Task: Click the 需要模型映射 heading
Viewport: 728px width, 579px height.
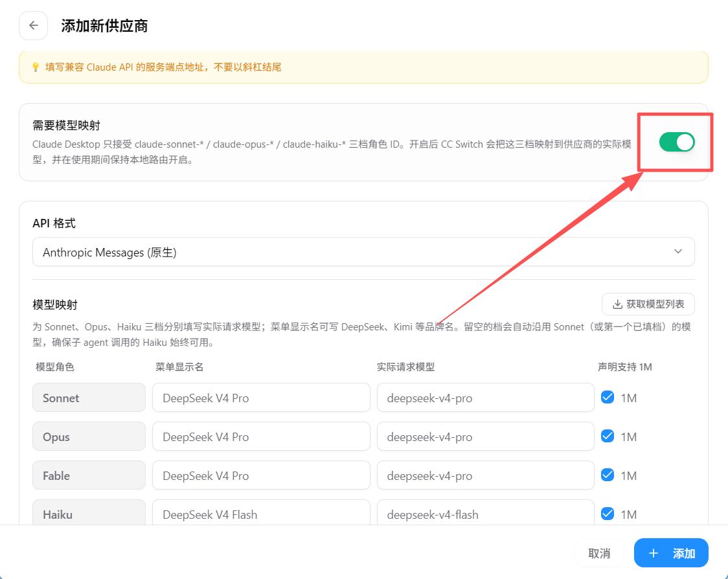Action: [x=67, y=126]
